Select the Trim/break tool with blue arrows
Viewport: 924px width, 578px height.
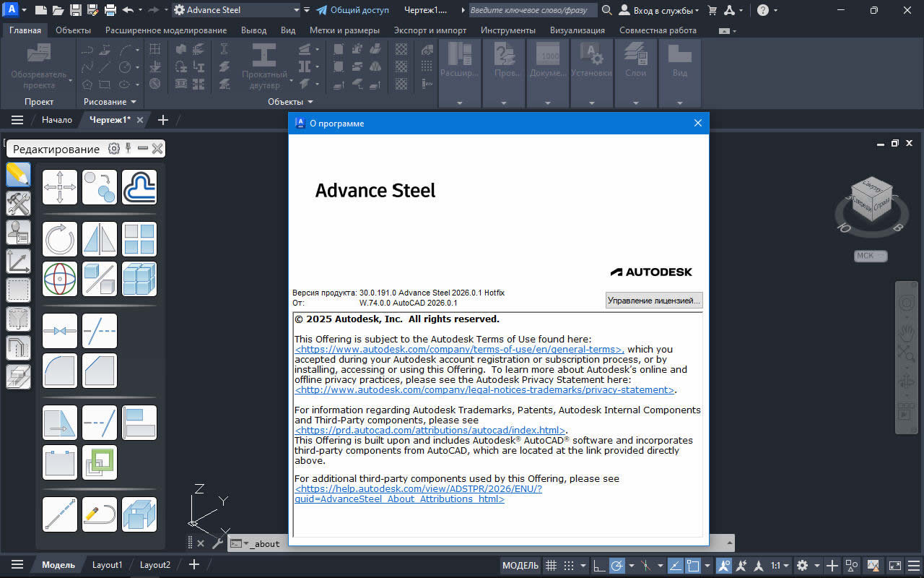coord(60,331)
